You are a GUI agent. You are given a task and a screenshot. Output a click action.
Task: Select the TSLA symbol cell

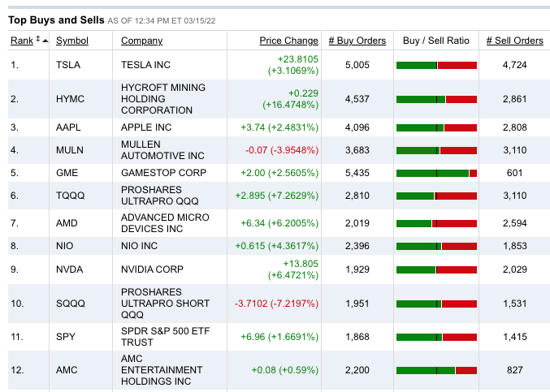point(68,65)
